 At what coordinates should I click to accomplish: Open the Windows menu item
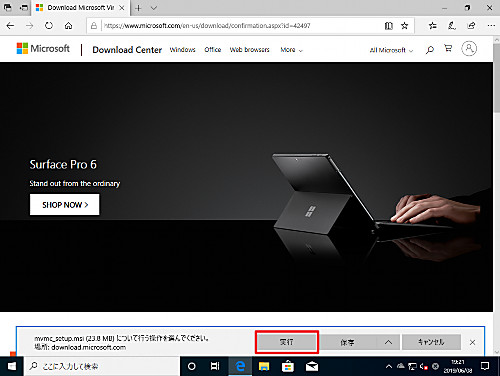[182, 50]
